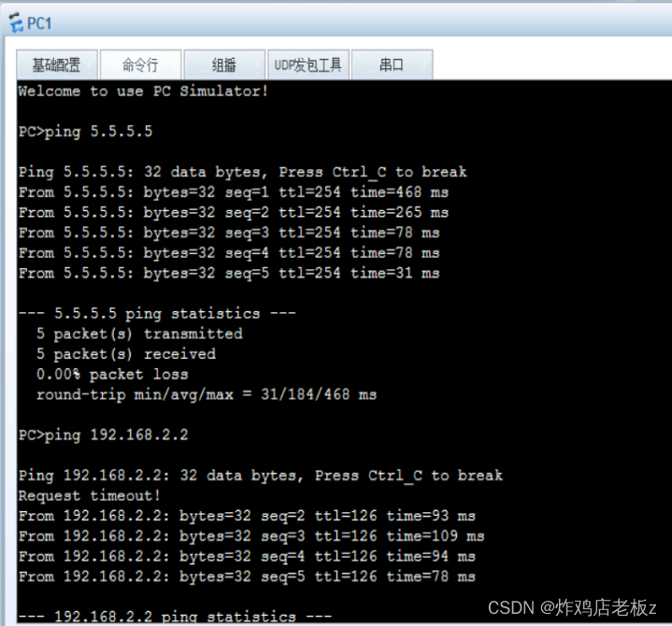Click the PC1 window title icon
The width and height of the screenshot is (672, 626).
16,23
